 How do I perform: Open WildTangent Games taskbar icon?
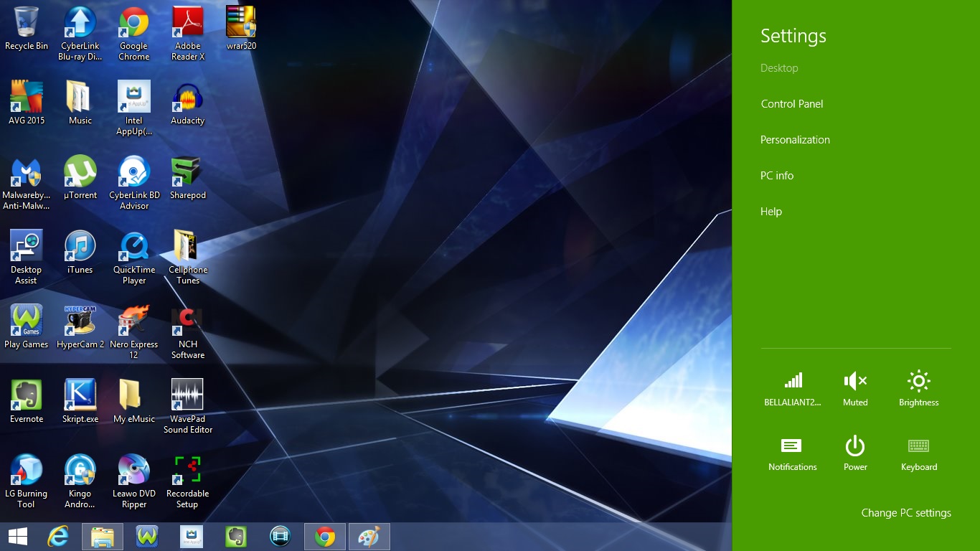coord(147,537)
